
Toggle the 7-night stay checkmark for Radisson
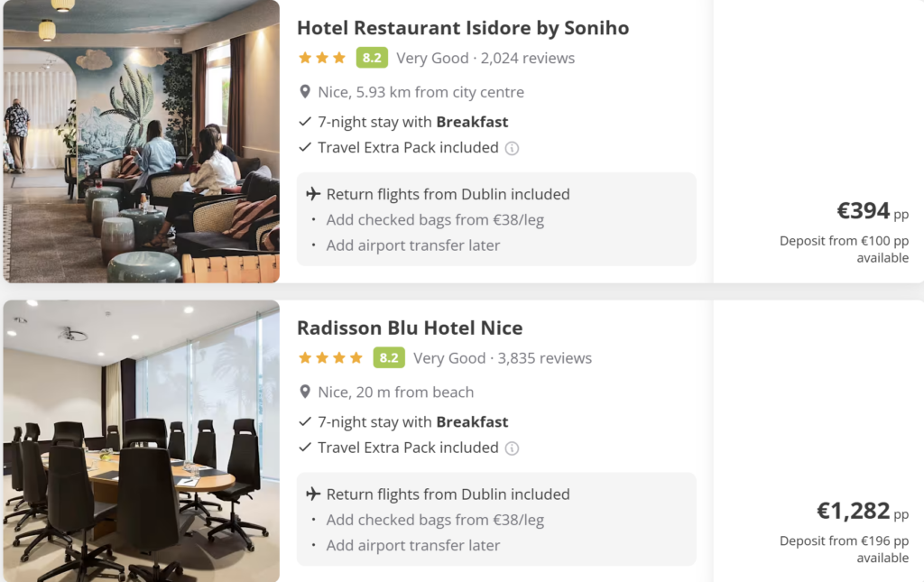[x=305, y=421]
